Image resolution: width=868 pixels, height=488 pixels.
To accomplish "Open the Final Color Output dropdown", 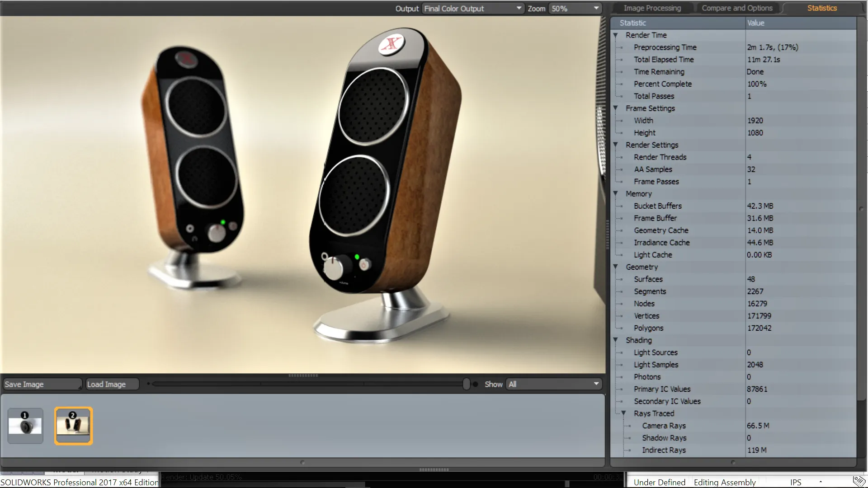I will point(518,8).
